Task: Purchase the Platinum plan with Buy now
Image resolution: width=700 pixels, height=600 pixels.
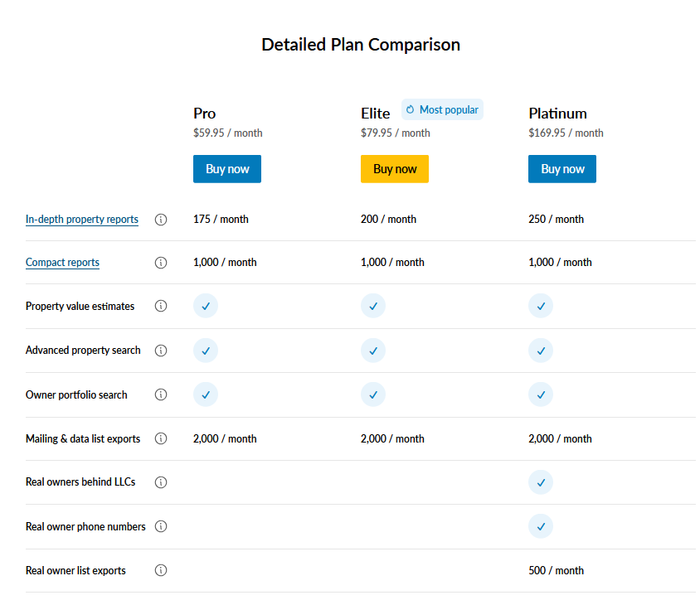Action: 562,169
